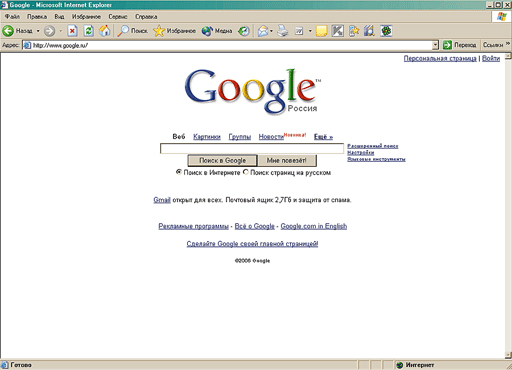Screen dimensions: 512x370
Task: Select the Поиск в Интернете radio button
Action: pyautogui.click(x=179, y=172)
